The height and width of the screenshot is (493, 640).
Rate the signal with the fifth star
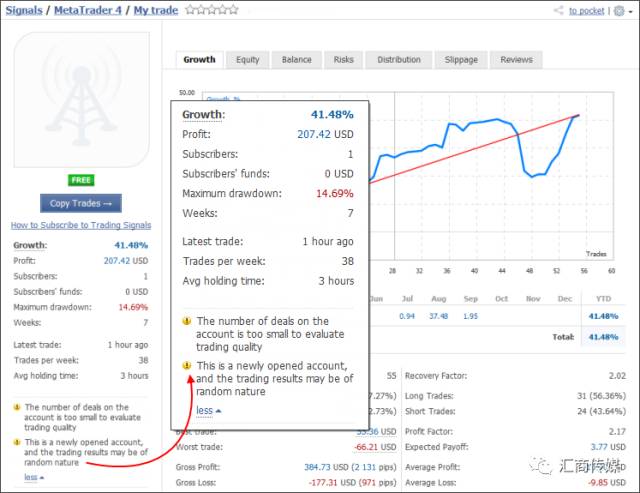pyautogui.click(x=234, y=10)
